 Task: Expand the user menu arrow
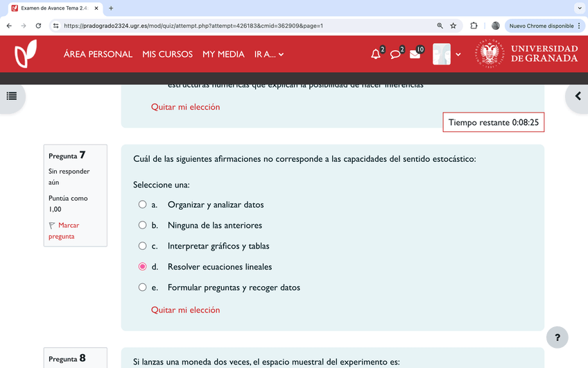[x=458, y=54]
